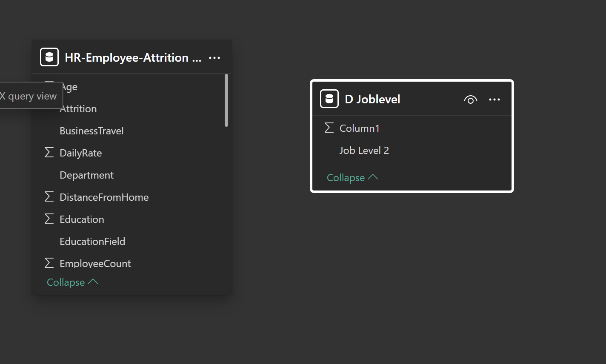Select the Job Level 2 field

tap(364, 151)
